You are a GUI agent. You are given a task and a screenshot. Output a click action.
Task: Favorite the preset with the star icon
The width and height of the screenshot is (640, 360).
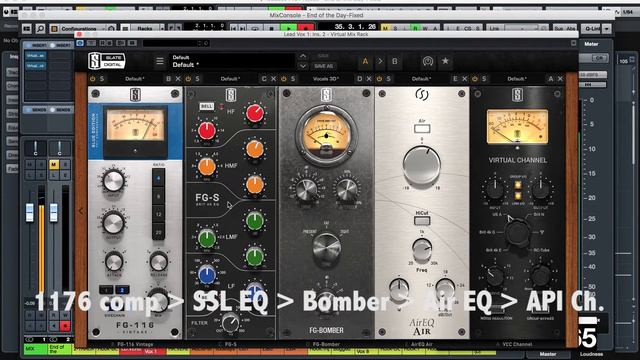[445, 61]
